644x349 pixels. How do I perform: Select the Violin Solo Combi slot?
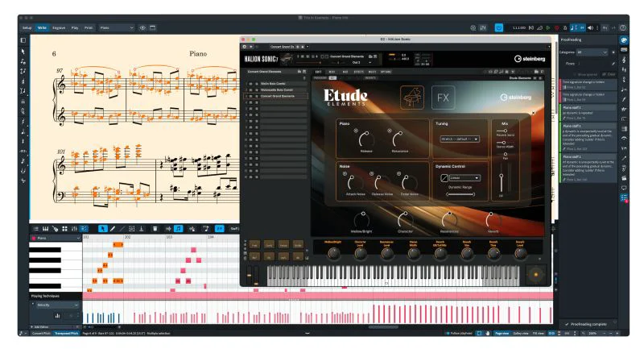(275, 84)
